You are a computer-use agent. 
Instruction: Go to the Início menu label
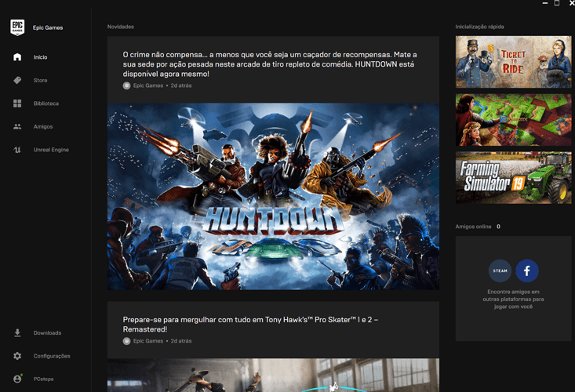[x=40, y=57]
